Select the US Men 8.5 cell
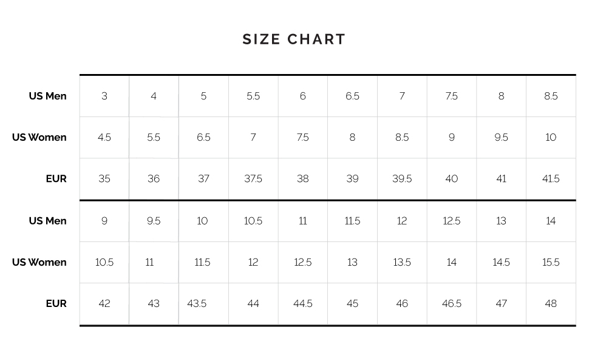This screenshot has height=364, width=589. click(x=551, y=96)
